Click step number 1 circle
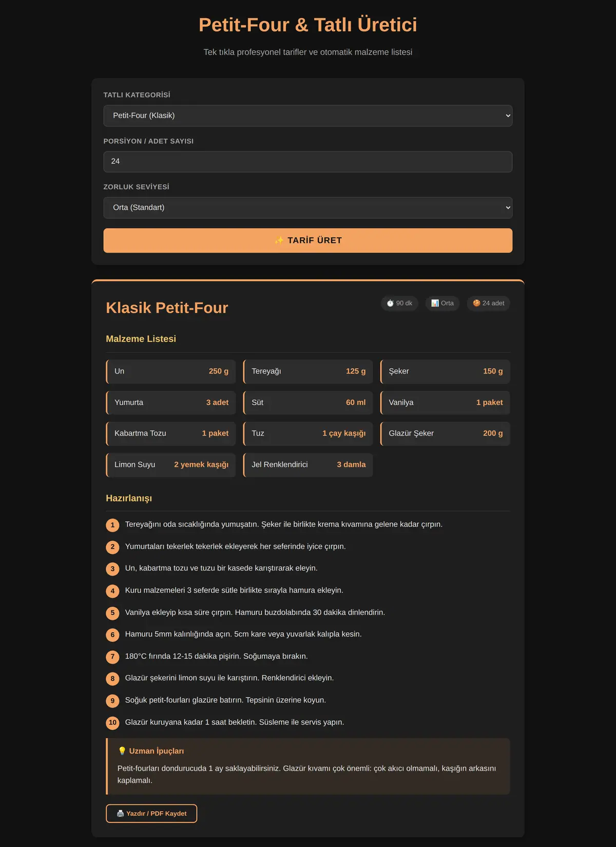 (x=112, y=525)
